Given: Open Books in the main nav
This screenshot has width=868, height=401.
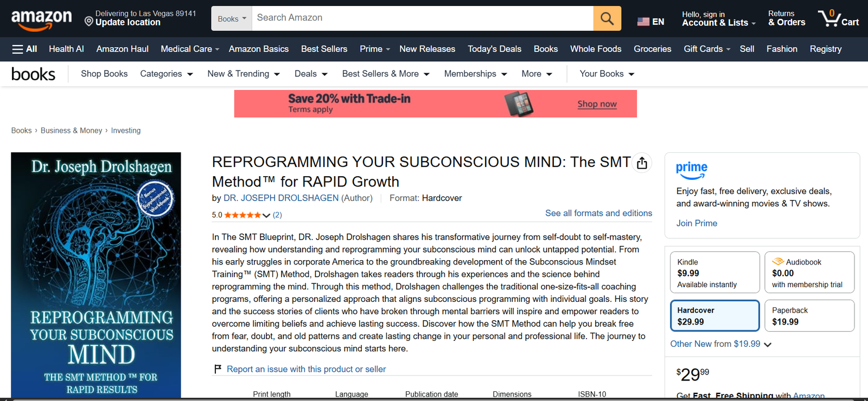Looking at the screenshot, I should (x=546, y=49).
